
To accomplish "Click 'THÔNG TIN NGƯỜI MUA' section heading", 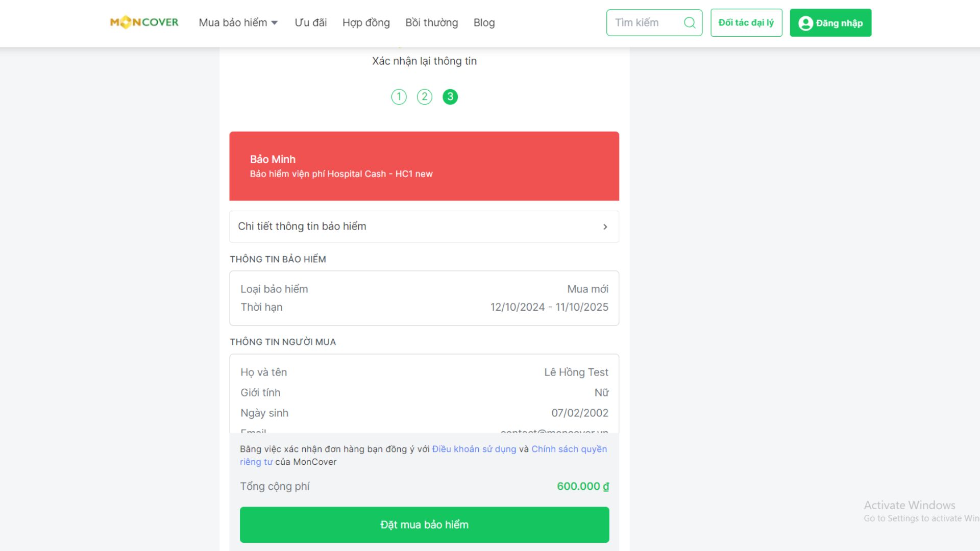I will point(283,342).
